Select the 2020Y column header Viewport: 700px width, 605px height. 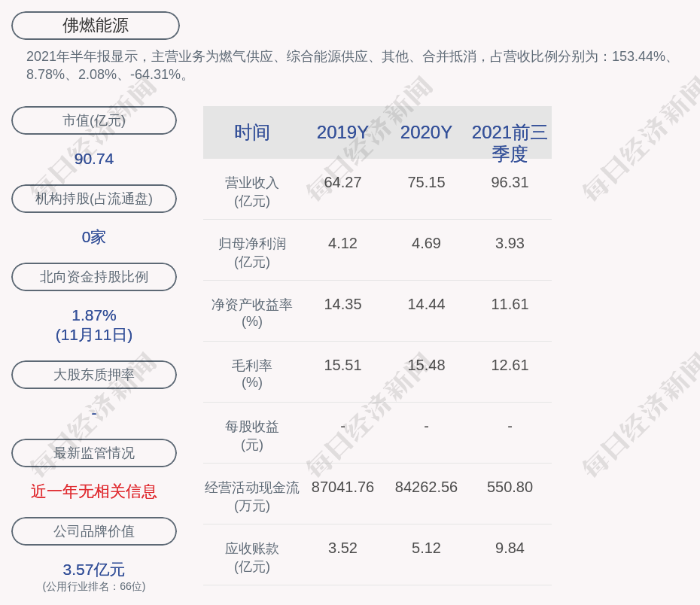pos(426,132)
